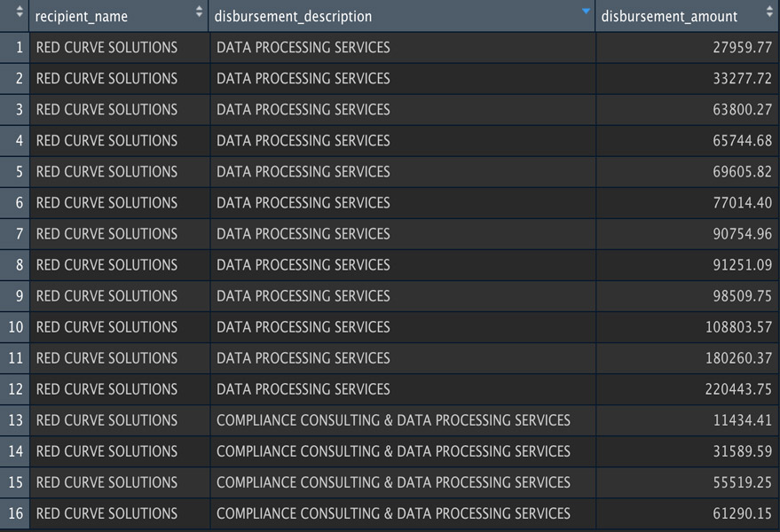Click amount cell 31589.59
Image resolution: width=780 pixels, height=532 pixels.
coord(687,451)
